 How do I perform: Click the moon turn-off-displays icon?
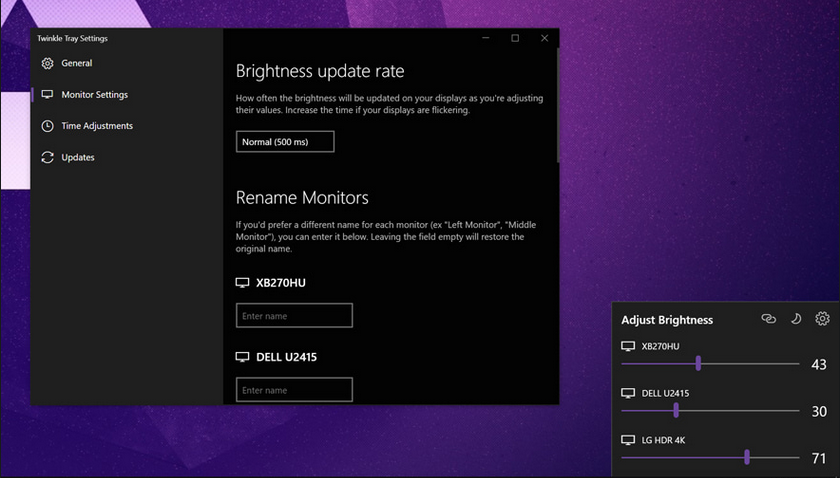796,319
